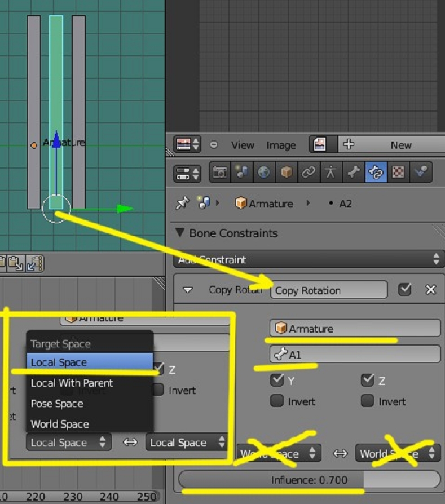The image size is (445, 504).
Task: Open the right Local Space dropdown in inset
Action: 187,443
